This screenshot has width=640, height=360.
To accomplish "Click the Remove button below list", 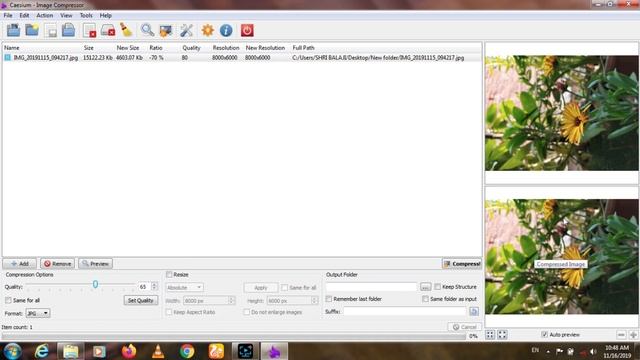I will pyautogui.click(x=58, y=264).
